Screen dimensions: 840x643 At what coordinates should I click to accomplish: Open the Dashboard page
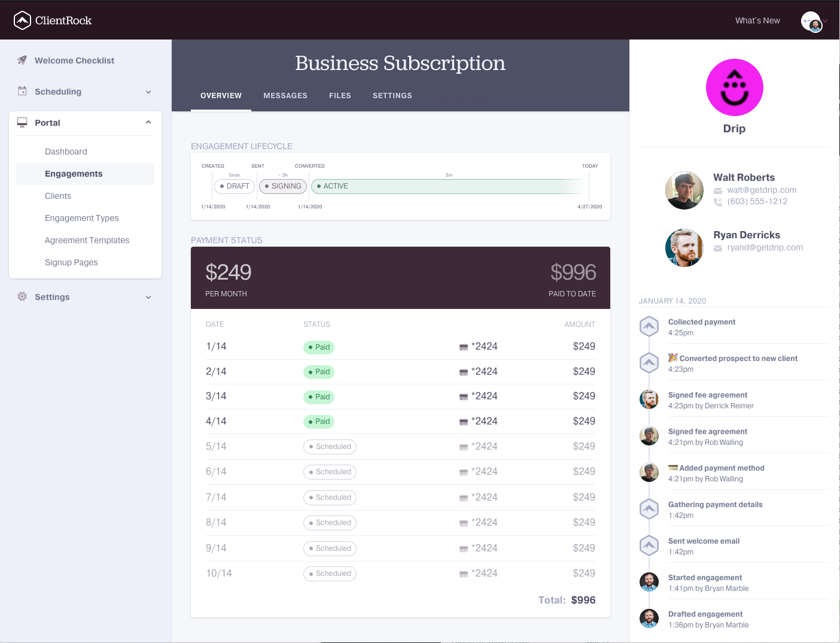(66, 152)
